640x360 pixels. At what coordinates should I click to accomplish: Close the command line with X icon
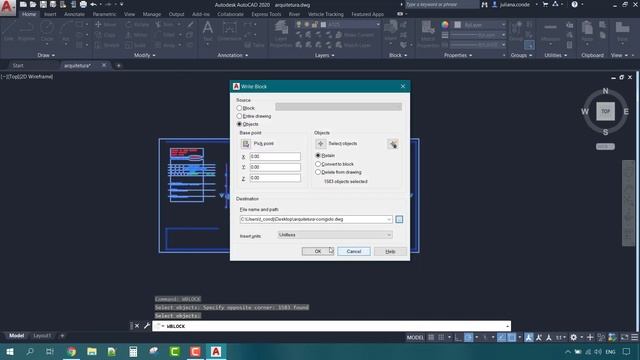[x=137, y=326]
